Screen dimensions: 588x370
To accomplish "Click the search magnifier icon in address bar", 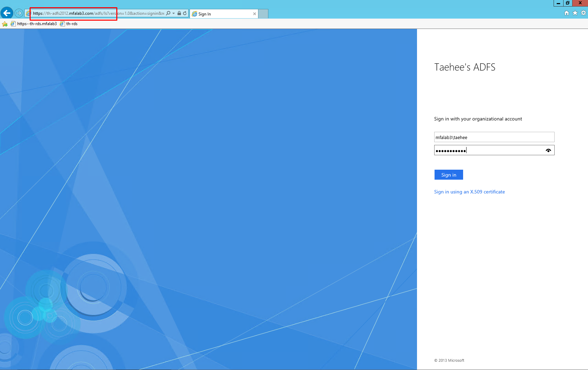I will click(168, 13).
